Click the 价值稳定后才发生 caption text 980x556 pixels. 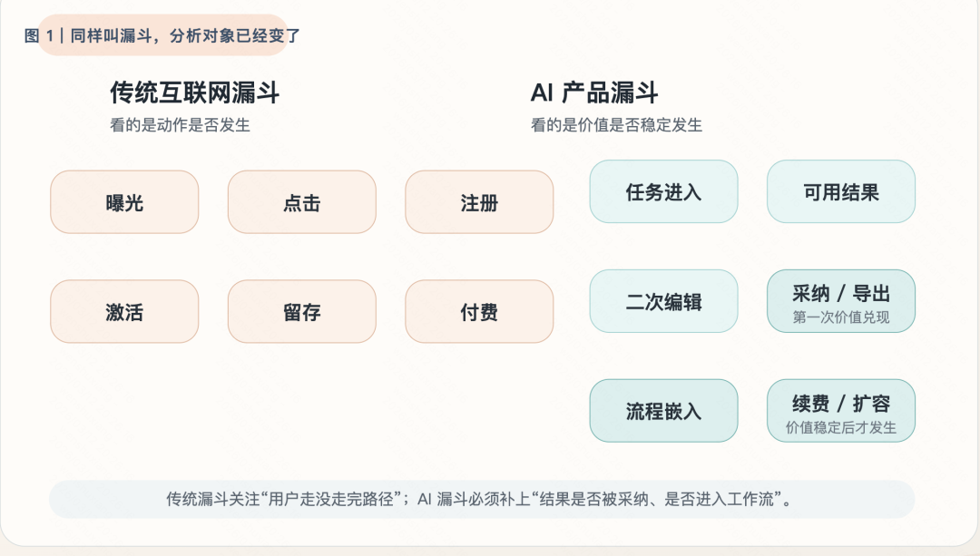click(x=841, y=427)
